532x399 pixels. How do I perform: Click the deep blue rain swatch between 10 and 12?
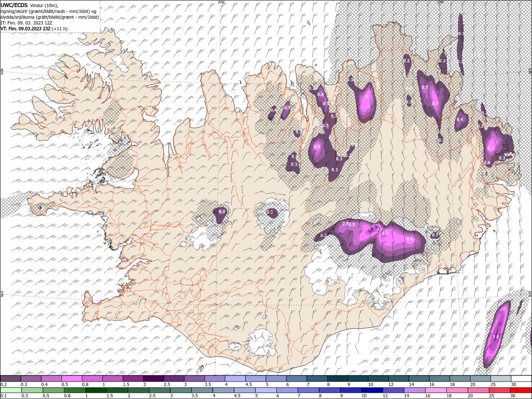[372, 390]
